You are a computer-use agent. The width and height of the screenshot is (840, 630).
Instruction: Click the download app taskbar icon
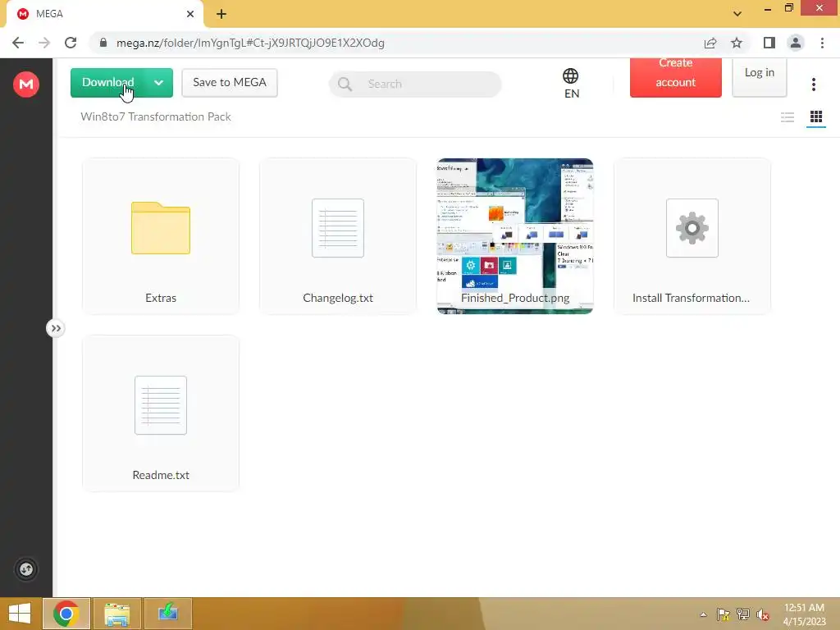[x=167, y=614]
